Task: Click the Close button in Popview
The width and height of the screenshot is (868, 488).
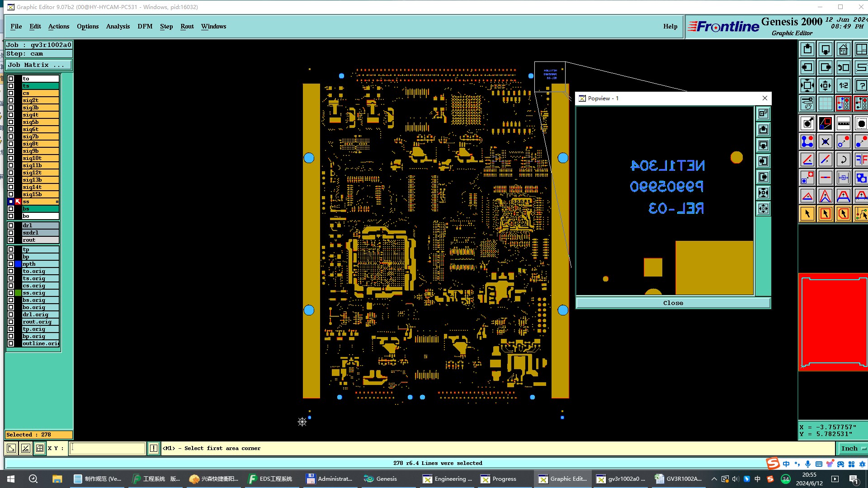Action: (x=673, y=303)
